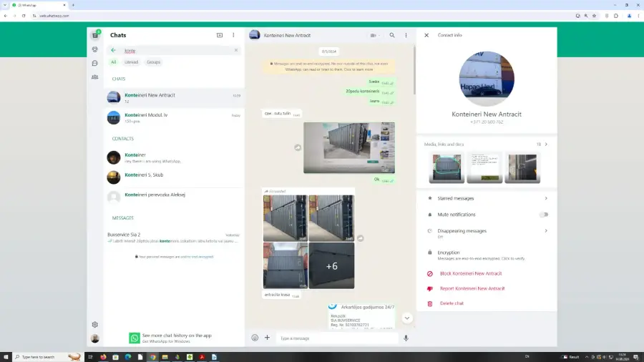Viewport: 644px width, 362px height.
Task: Jump to latest messages arrow
Action: coord(407,318)
